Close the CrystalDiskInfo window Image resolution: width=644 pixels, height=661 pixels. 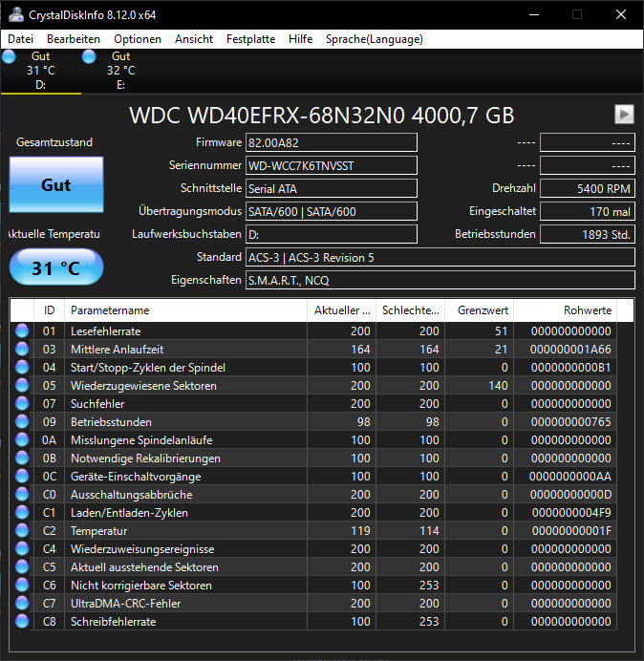coord(621,14)
